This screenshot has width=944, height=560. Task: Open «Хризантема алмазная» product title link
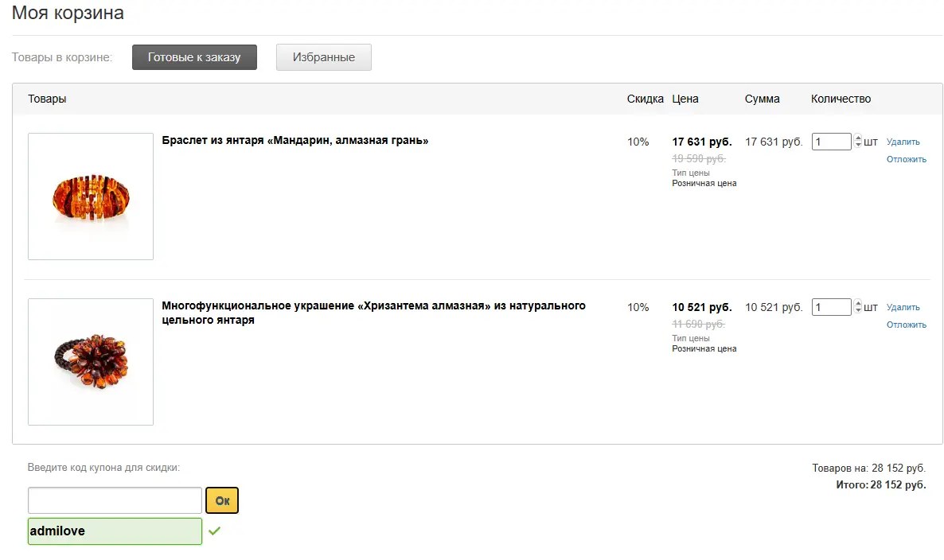[373, 313]
